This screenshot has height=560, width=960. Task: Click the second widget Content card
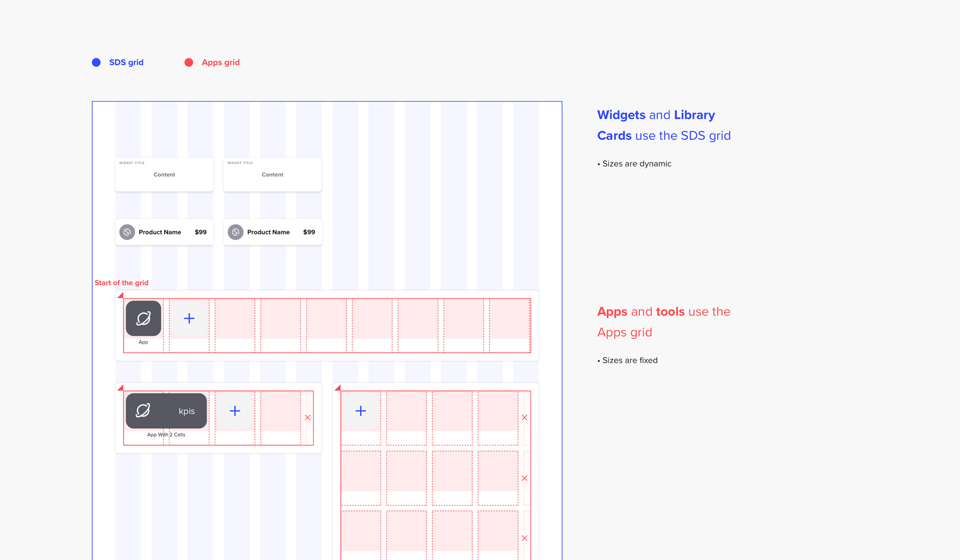coord(272,174)
